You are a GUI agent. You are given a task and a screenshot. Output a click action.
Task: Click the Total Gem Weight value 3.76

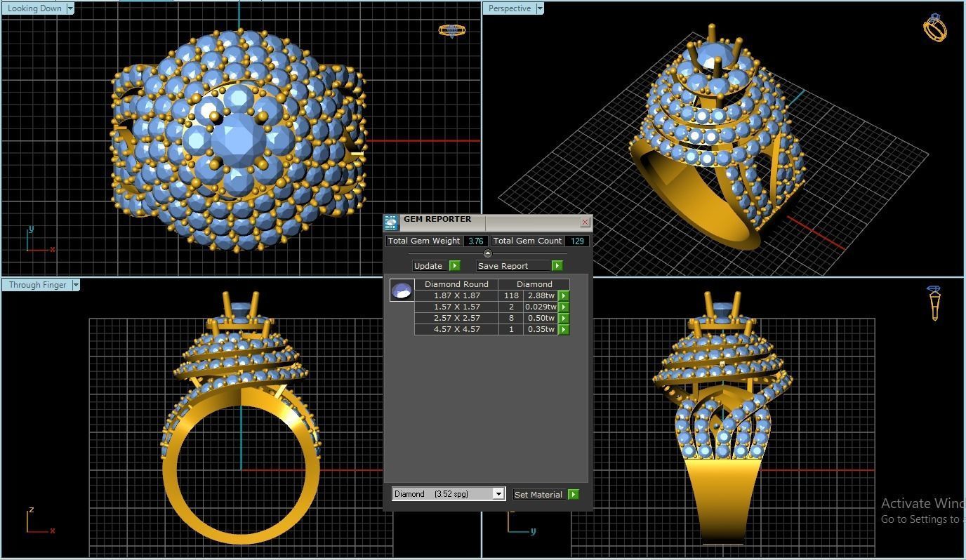pos(476,241)
